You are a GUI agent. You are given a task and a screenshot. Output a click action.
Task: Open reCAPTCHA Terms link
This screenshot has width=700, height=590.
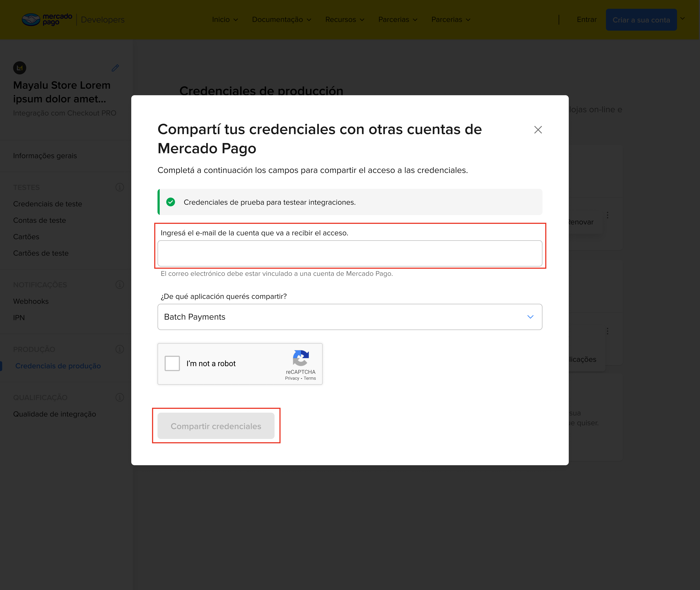pos(310,378)
